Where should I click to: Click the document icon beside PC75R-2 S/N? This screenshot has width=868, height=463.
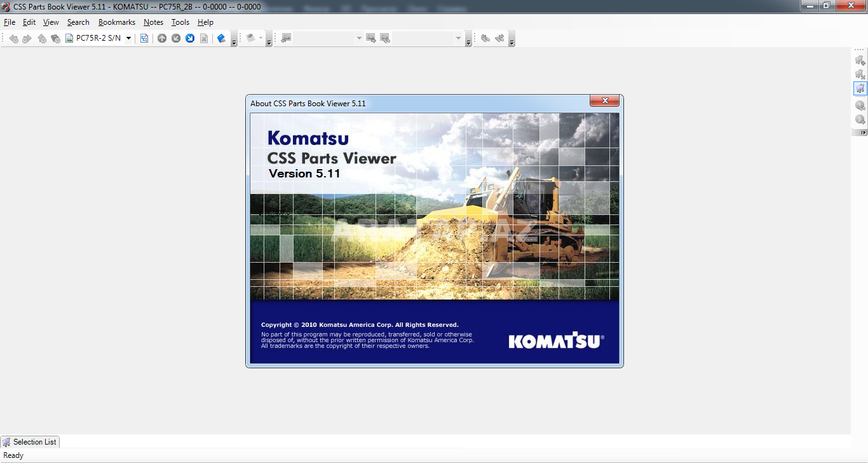(x=69, y=38)
